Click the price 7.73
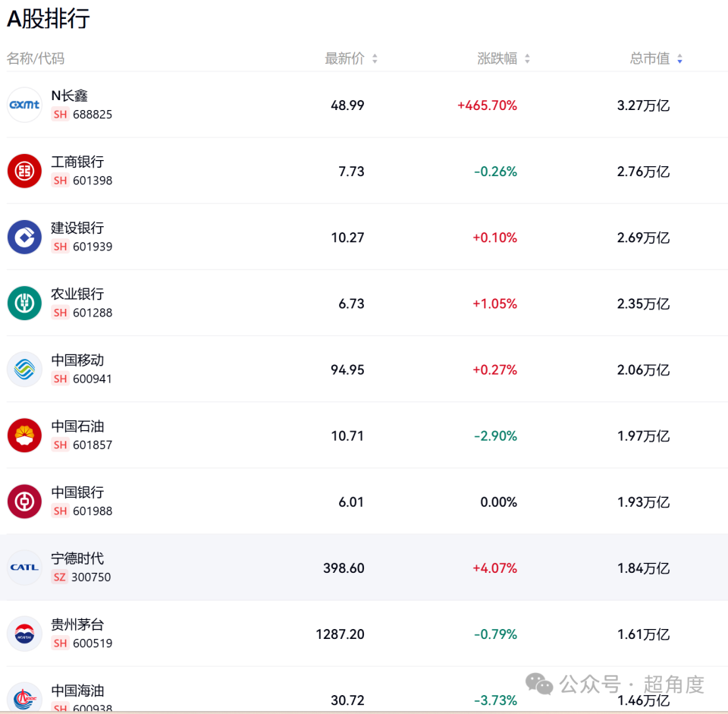 click(x=351, y=171)
